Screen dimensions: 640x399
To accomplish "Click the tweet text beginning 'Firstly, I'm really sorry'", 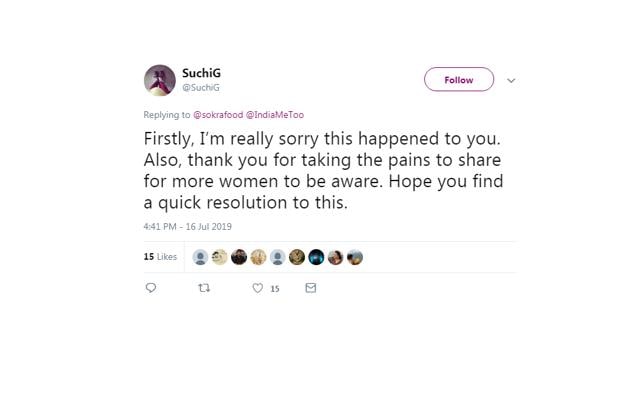I will point(323,171).
